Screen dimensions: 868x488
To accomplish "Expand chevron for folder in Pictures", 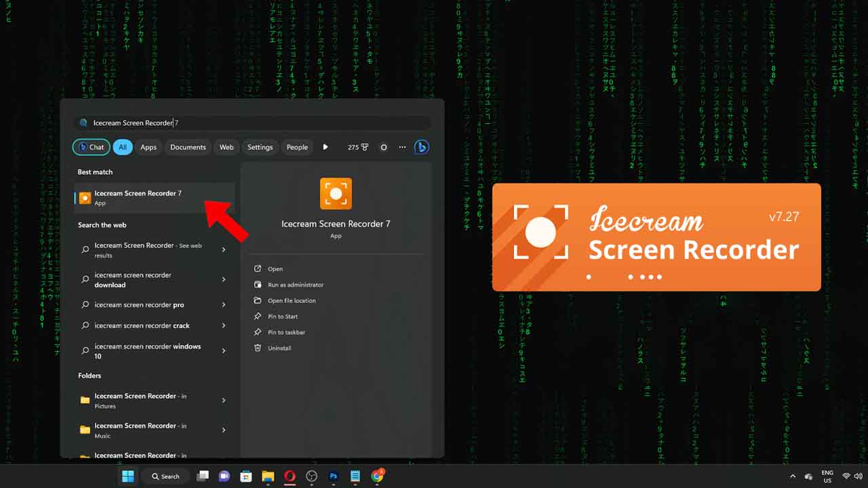I will click(x=224, y=401).
